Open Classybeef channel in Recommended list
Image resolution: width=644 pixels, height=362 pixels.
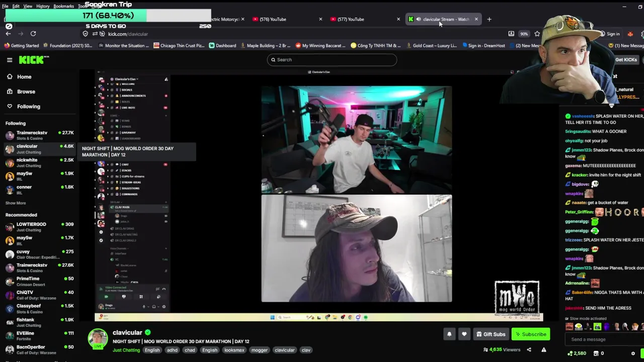[x=39, y=308]
